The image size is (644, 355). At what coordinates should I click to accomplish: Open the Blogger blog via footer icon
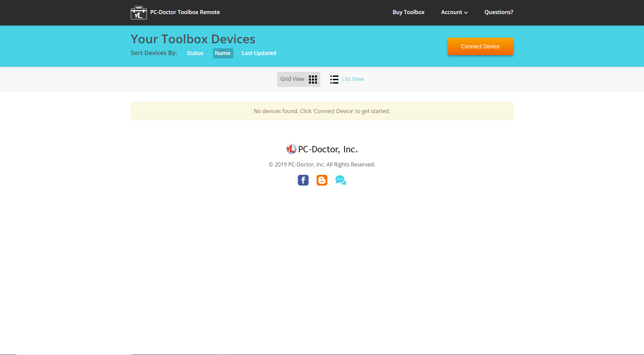[x=322, y=180]
